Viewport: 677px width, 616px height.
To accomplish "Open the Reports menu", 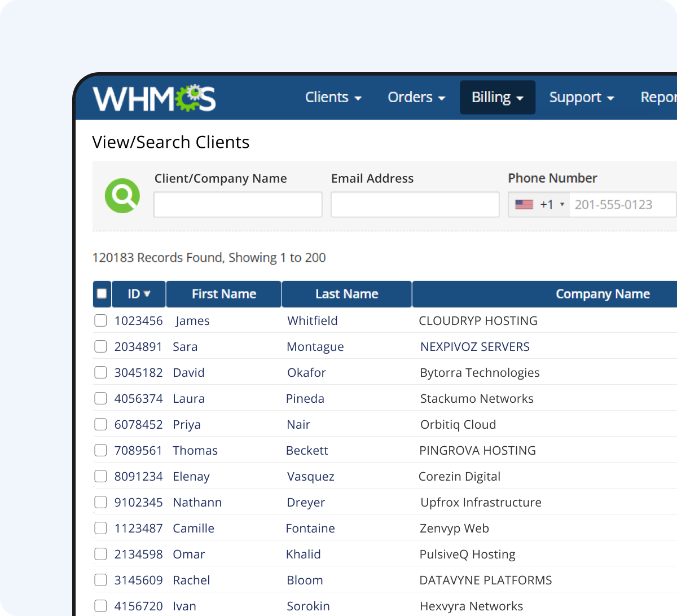I will (x=659, y=97).
